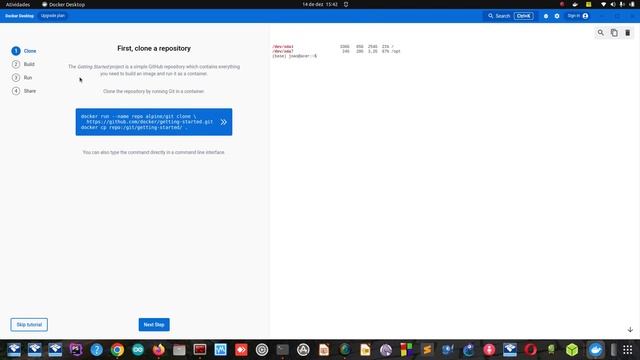Image resolution: width=640 pixels, height=360 pixels.
Task: Click the Docker Desktop icon in the dock
Action: [596, 350]
